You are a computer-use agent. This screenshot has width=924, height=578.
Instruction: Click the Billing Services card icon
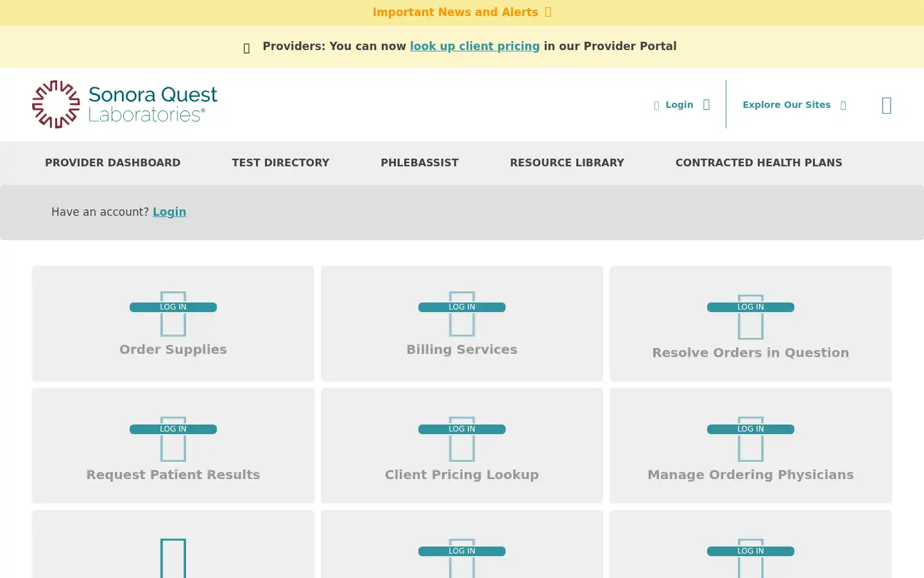click(462, 314)
